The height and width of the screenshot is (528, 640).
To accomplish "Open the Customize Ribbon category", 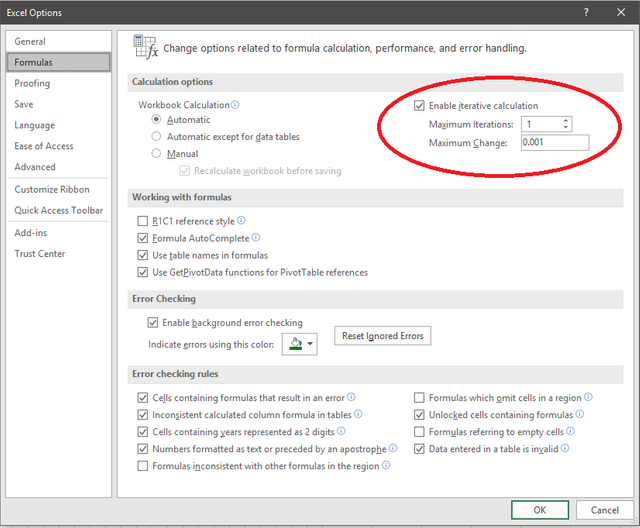I will pyautogui.click(x=59, y=189).
